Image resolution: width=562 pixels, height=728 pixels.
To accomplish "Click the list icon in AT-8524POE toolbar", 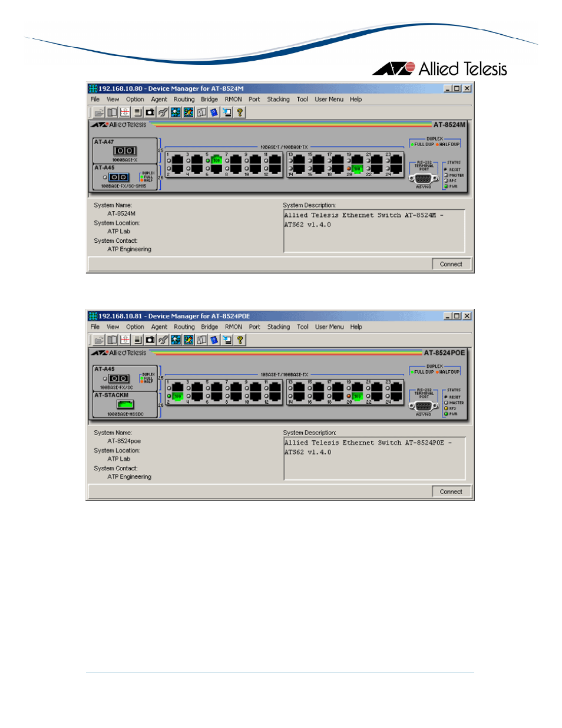I will (137, 340).
